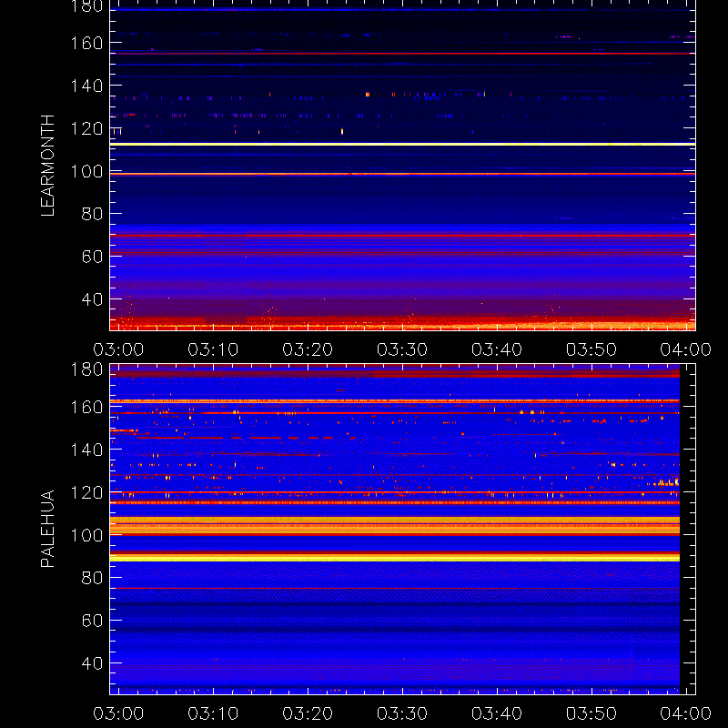Click the 160 label on PALEHUA axis

(86, 407)
